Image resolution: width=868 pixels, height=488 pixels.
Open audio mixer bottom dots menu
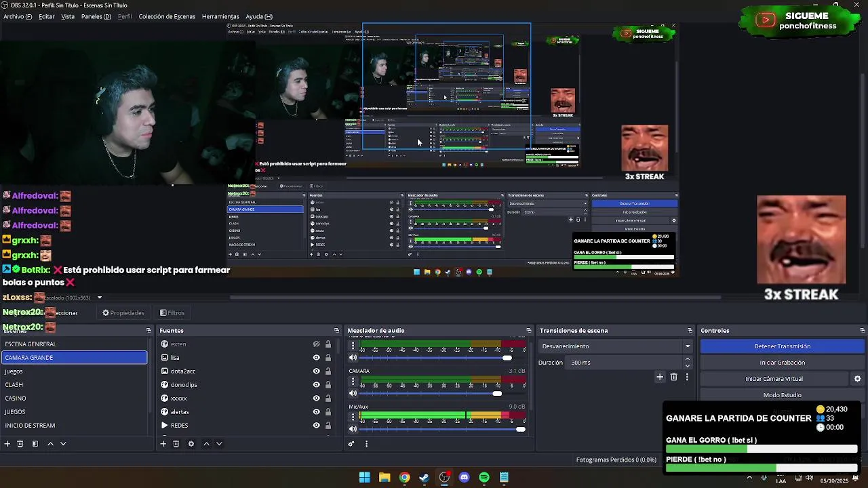coord(366,444)
